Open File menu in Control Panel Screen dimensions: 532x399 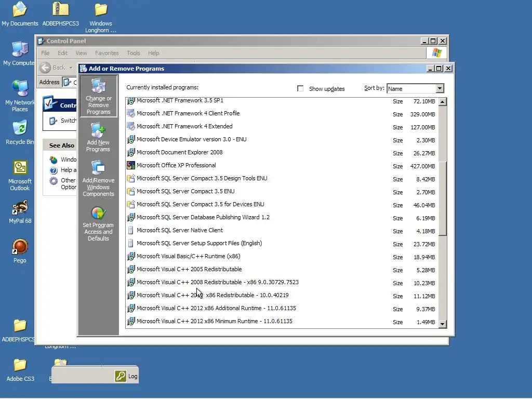coord(45,53)
